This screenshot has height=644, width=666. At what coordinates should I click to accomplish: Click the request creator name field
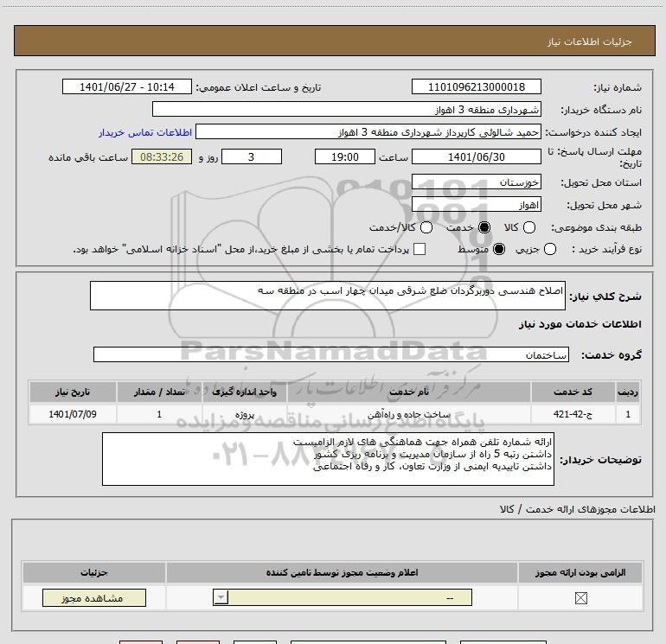368,132
